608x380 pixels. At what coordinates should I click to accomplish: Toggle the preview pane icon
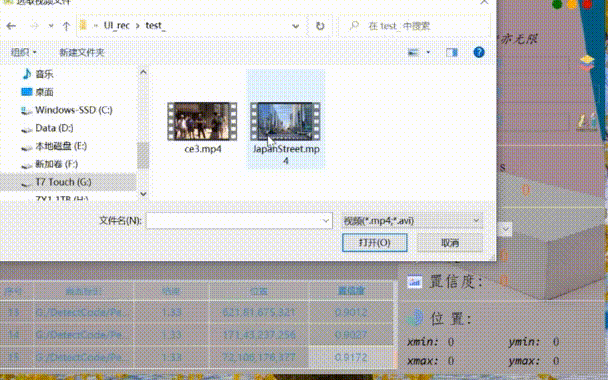tap(452, 52)
